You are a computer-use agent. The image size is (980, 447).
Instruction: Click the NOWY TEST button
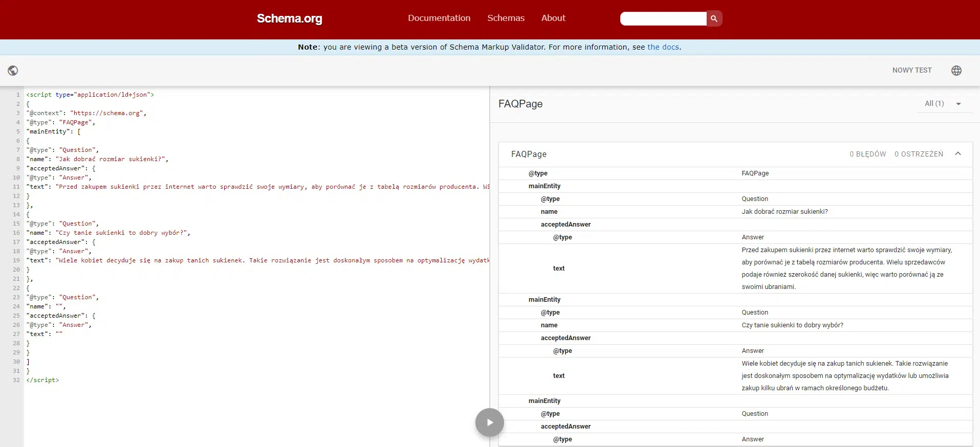912,71
